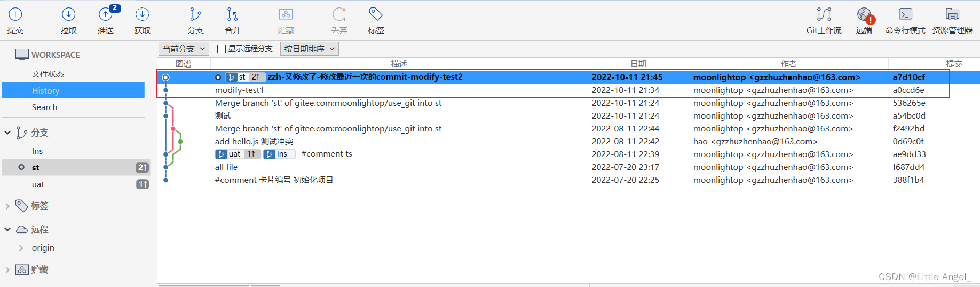Click the 图谱 column header
Screen dimensions: 980x287
pyautogui.click(x=184, y=64)
